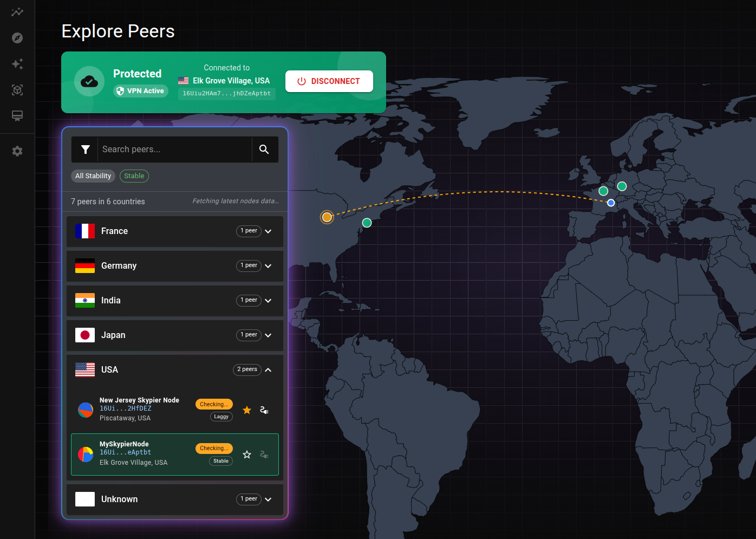Expand the Germany peers group
756x539 pixels.
[x=175, y=266]
